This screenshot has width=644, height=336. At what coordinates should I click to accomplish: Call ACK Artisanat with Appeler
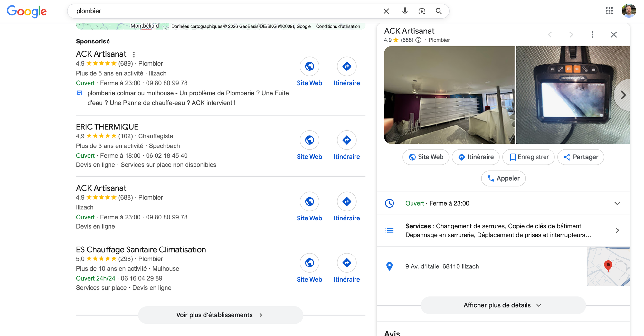click(503, 178)
